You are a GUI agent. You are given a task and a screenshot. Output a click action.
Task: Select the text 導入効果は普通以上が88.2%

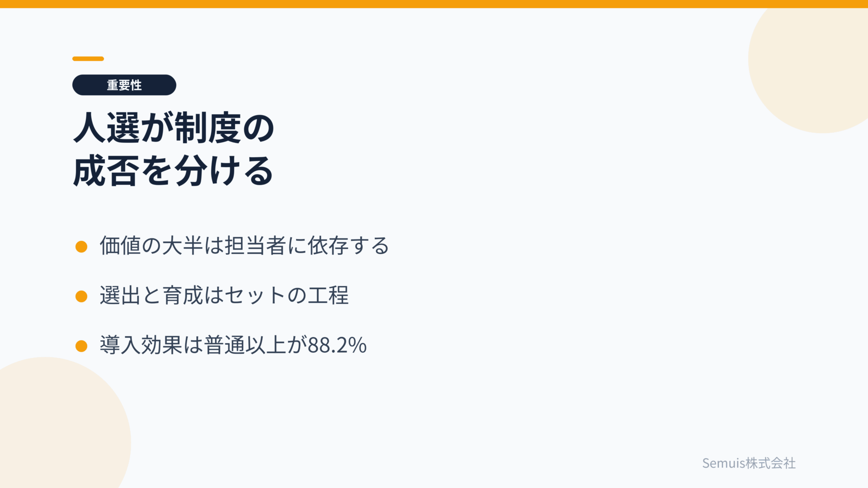tap(233, 345)
